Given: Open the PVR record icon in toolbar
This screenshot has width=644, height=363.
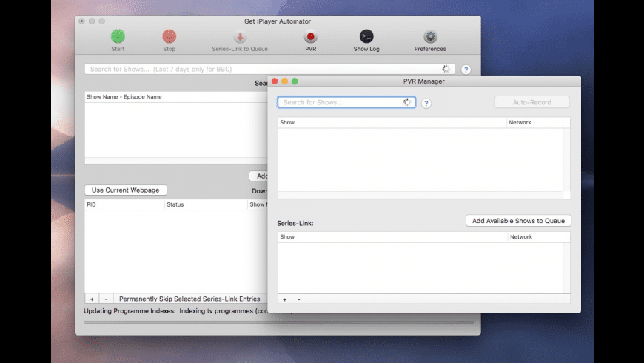Looking at the screenshot, I should 310,36.
